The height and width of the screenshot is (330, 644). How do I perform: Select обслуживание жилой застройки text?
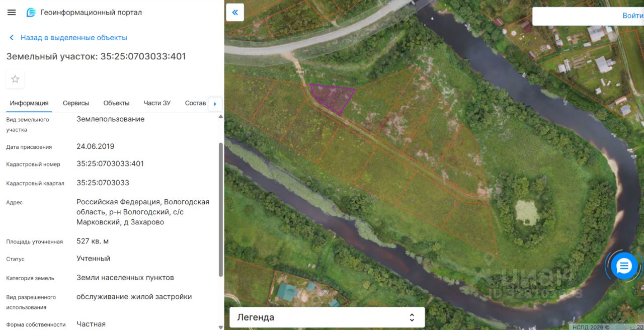pyautogui.click(x=134, y=297)
